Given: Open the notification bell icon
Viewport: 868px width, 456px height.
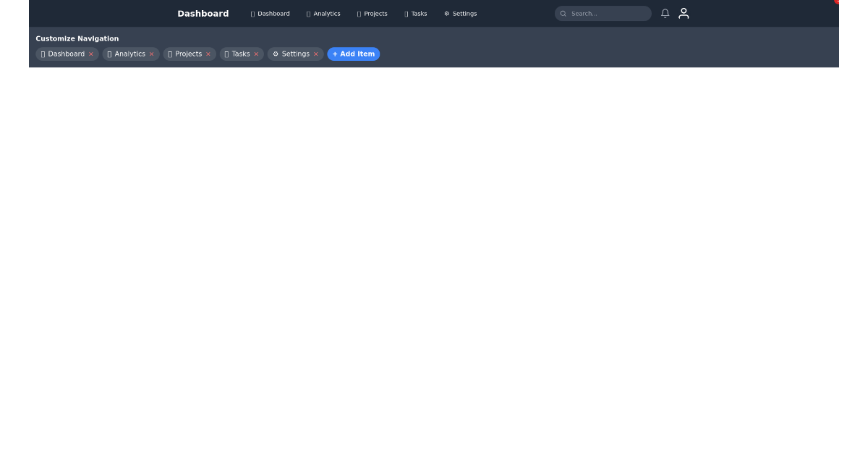Looking at the screenshot, I should [665, 13].
